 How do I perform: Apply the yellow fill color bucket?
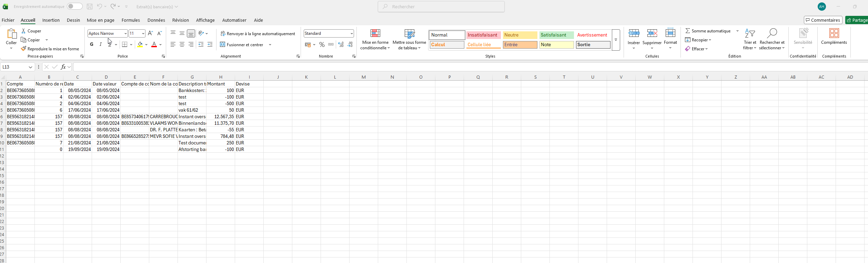pyautogui.click(x=140, y=44)
